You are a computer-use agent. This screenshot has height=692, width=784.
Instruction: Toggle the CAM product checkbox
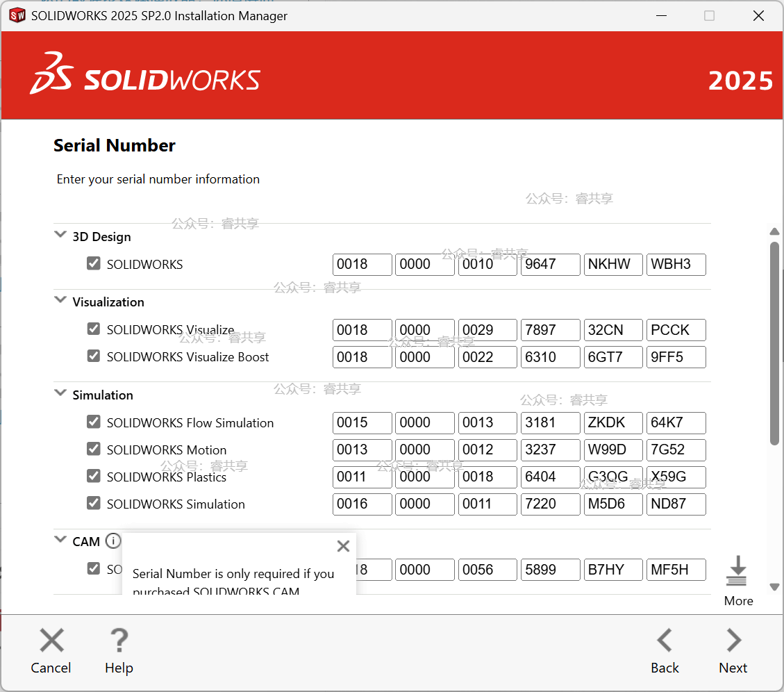94,568
